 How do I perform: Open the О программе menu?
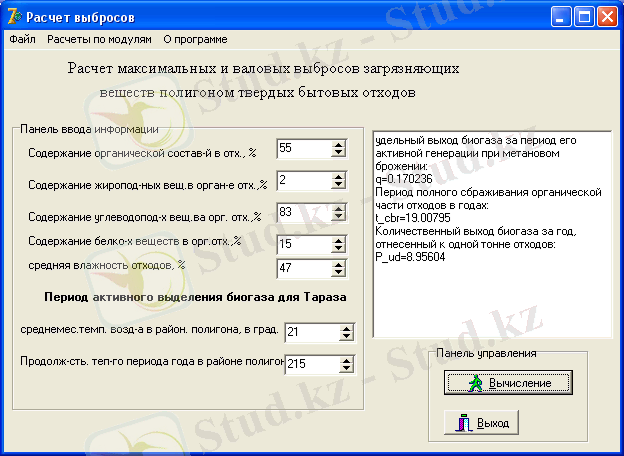point(195,39)
